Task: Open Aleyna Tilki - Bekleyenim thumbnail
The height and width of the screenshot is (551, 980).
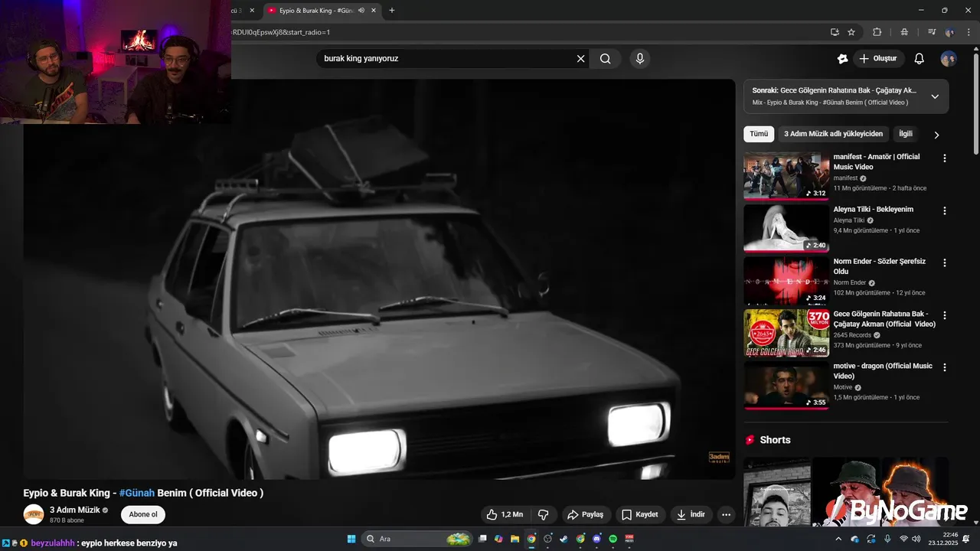Action: tap(786, 227)
